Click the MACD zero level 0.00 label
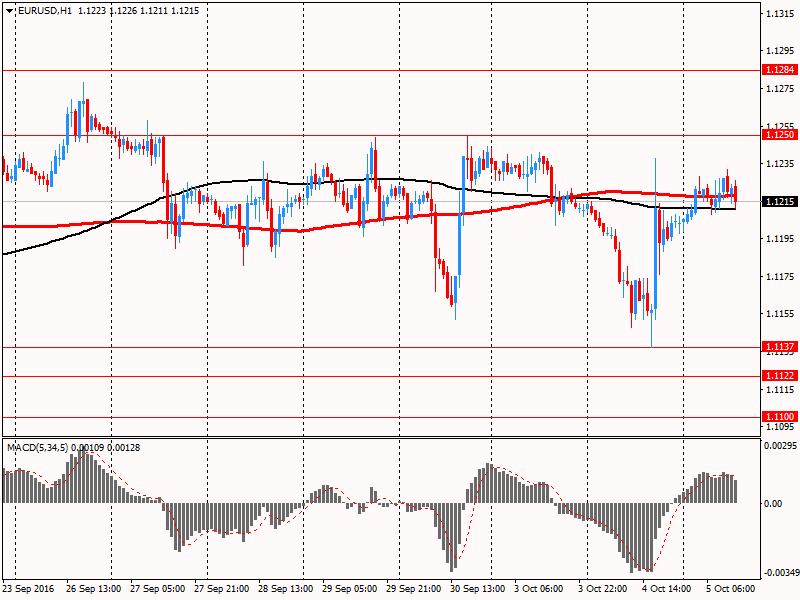This screenshot has width=800, height=600. pyautogui.click(x=773, y=504)
